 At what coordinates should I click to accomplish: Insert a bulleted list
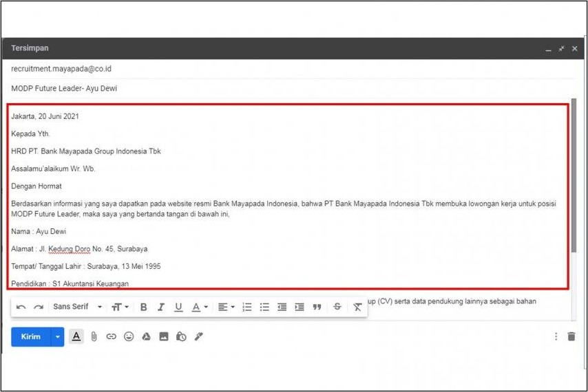(x=264, y=307)
